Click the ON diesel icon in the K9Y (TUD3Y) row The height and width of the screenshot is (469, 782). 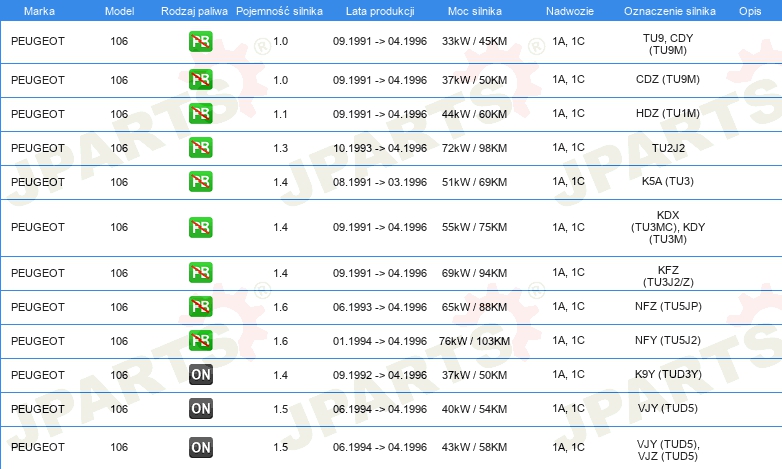tap(200, 375)
